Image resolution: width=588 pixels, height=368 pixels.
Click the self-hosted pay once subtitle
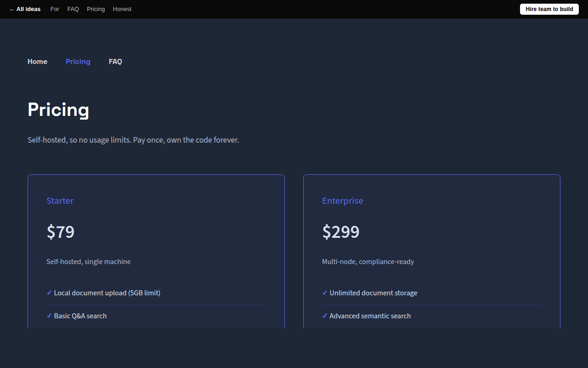[x=133, y=140]
